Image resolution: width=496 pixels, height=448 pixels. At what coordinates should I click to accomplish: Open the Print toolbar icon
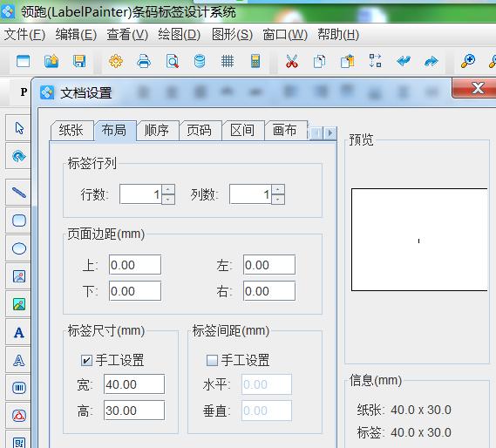[144, 61]
